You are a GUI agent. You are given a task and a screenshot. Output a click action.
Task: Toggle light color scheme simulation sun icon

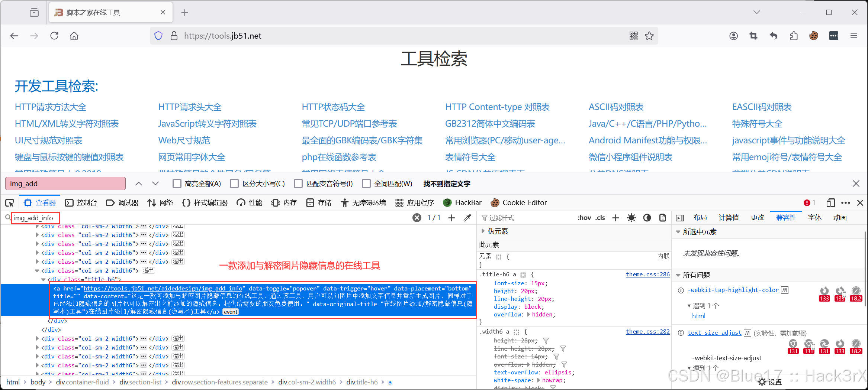[631, 218]
